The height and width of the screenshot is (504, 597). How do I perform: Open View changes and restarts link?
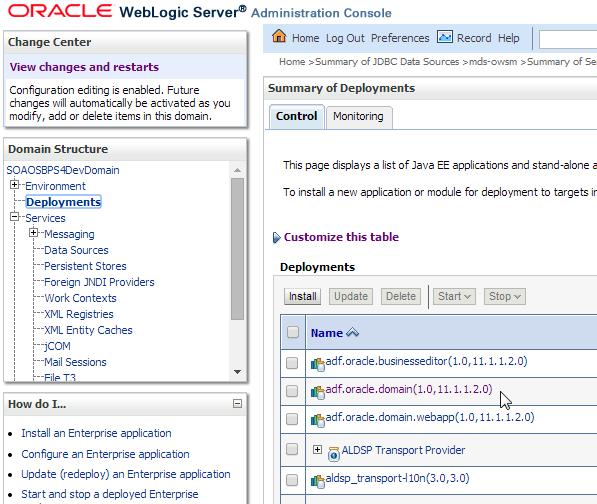pos(84,67)
